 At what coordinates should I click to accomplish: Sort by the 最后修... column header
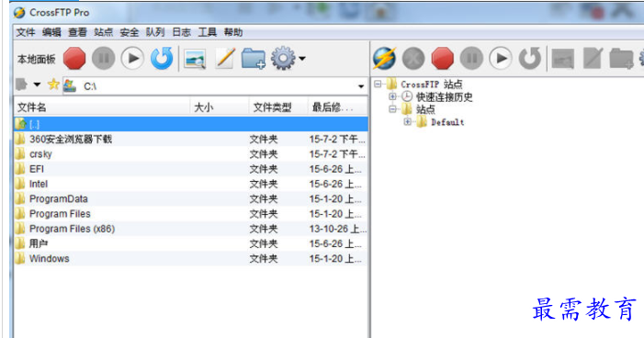[337, 107]
